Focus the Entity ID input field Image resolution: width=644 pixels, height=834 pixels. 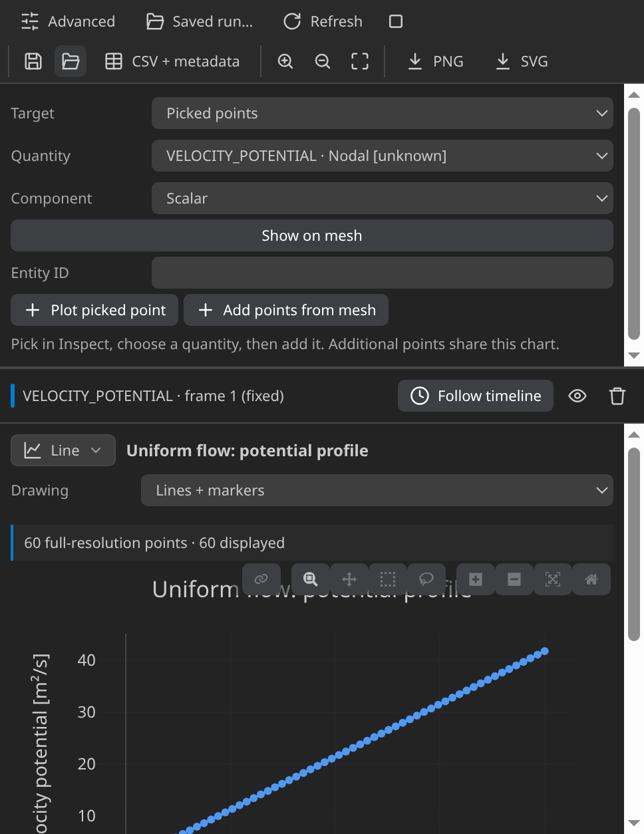coord(383,273)
